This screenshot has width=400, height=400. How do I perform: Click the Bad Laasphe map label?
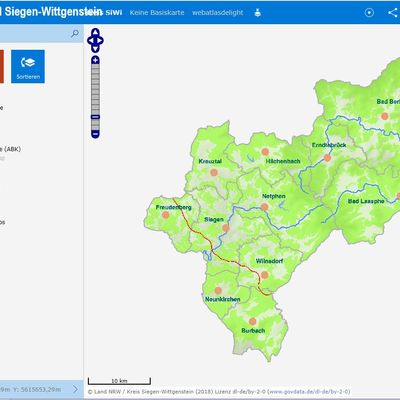(366, 201)
